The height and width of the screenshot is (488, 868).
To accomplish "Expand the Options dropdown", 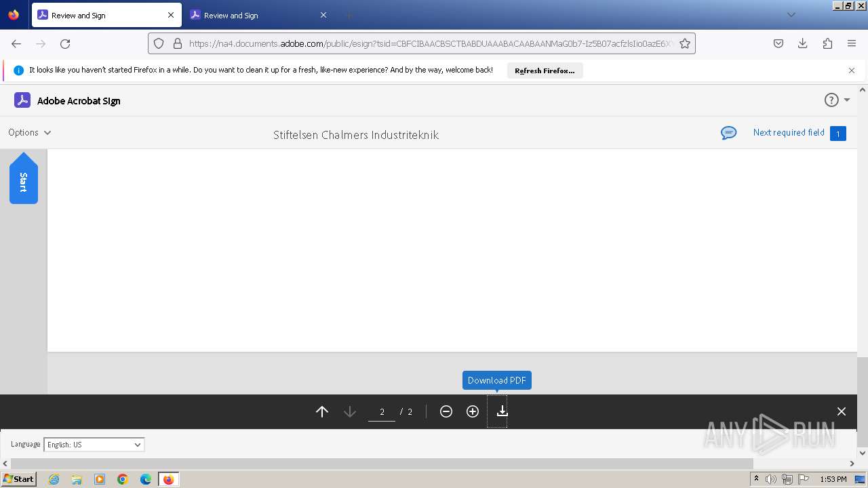I will point(30,132).
